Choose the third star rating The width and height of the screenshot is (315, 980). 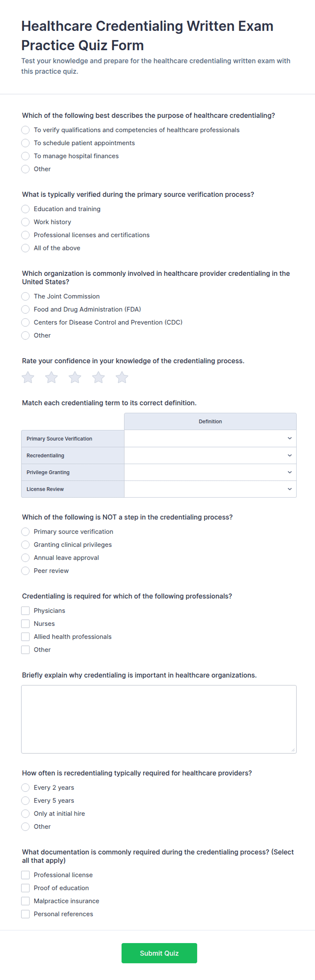75,377
